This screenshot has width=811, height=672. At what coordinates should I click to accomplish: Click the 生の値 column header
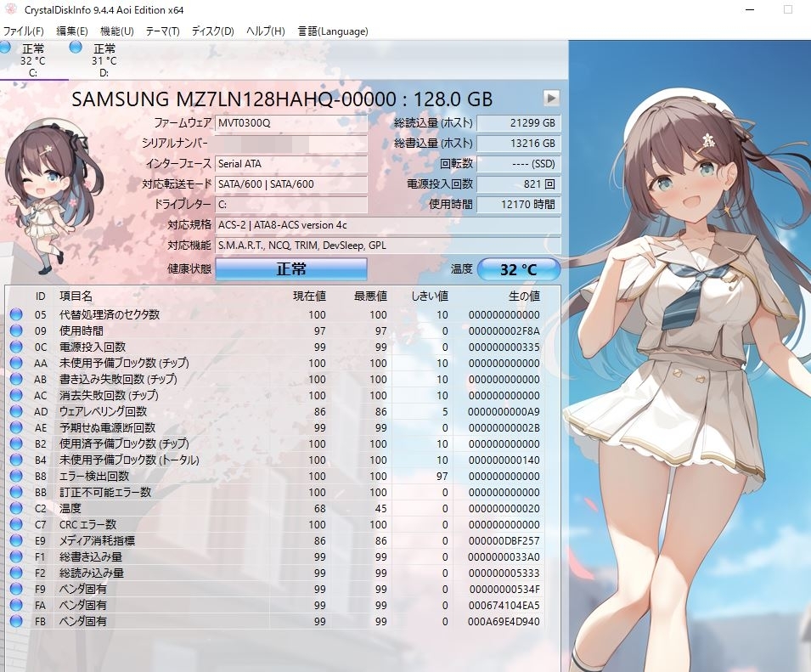click(x=524, y=296)
